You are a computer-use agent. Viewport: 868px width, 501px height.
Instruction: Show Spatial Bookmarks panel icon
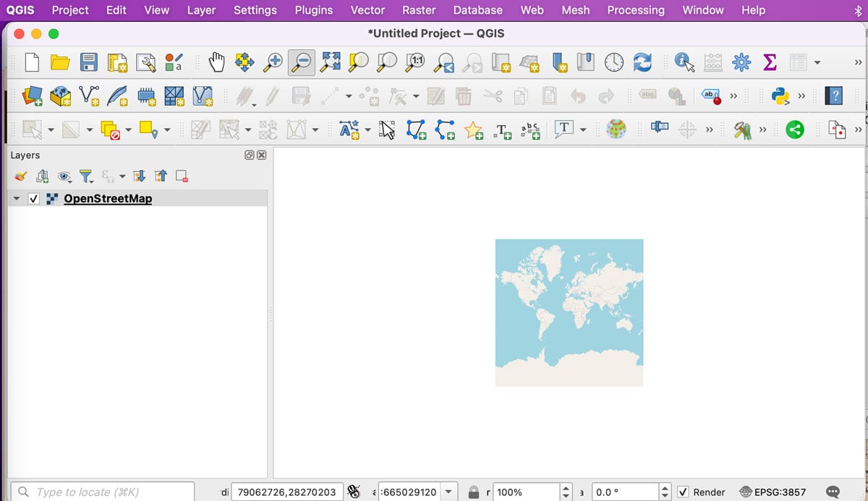pos(585,62)
